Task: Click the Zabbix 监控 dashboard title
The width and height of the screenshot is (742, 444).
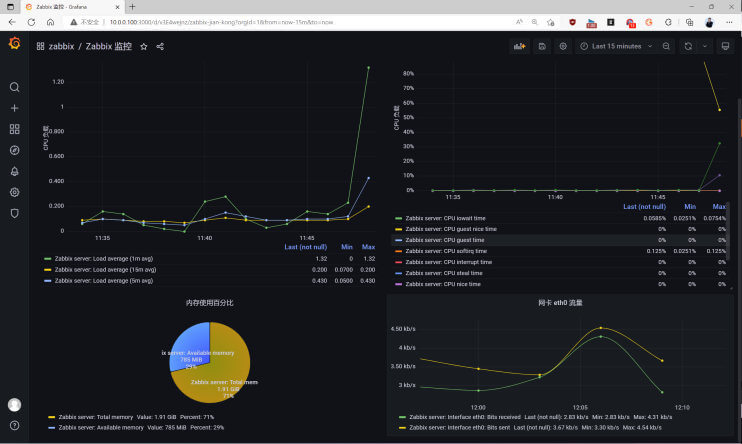Action: [108, 46]
